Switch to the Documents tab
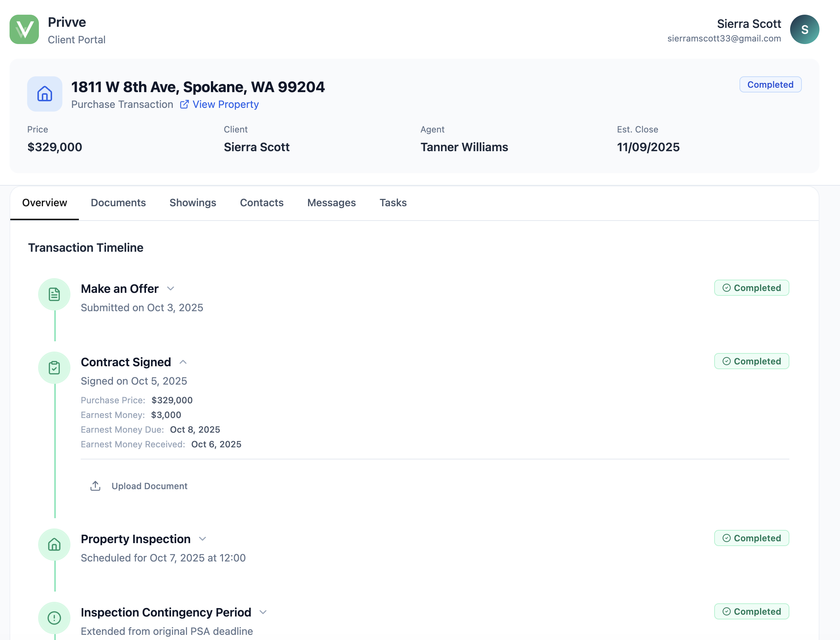The image size is (840, 640). [118, 203]
